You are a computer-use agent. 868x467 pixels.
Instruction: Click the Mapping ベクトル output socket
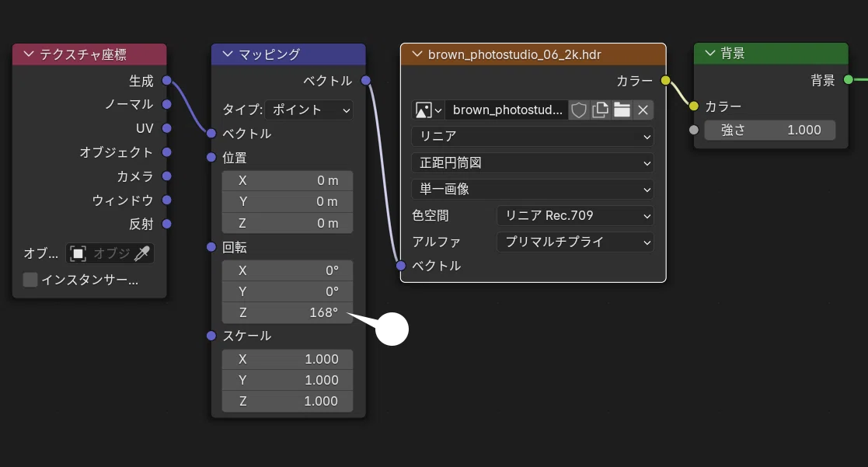pos(366,81)
